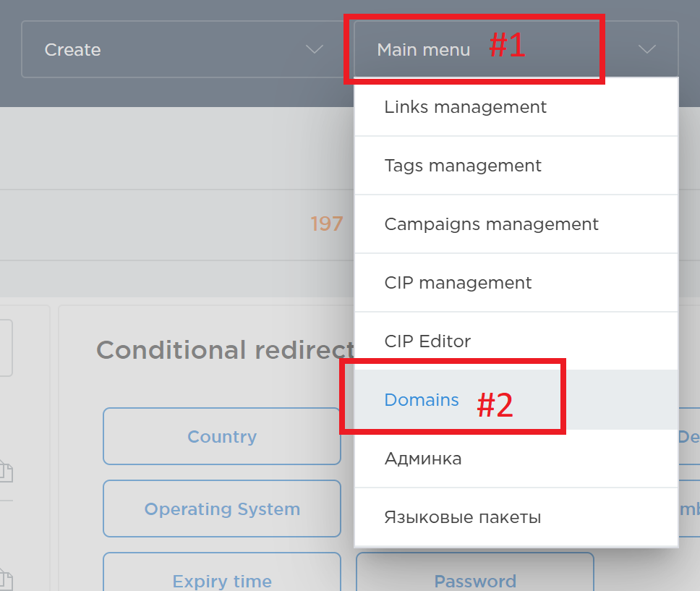Select Языковые пакеты menu item

(x=516, y=516)
